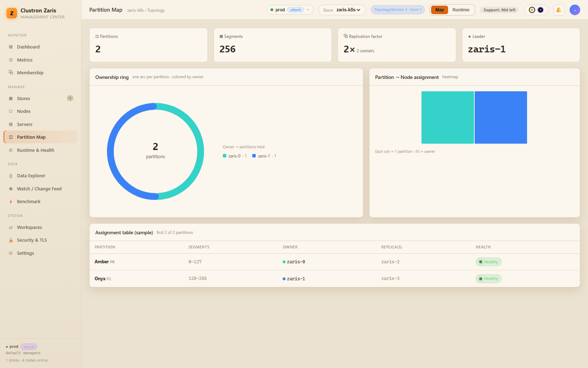The width and height of the screenshot is (588, 368).
Task: Open Runtime & Health page
Action: [40, 150]
